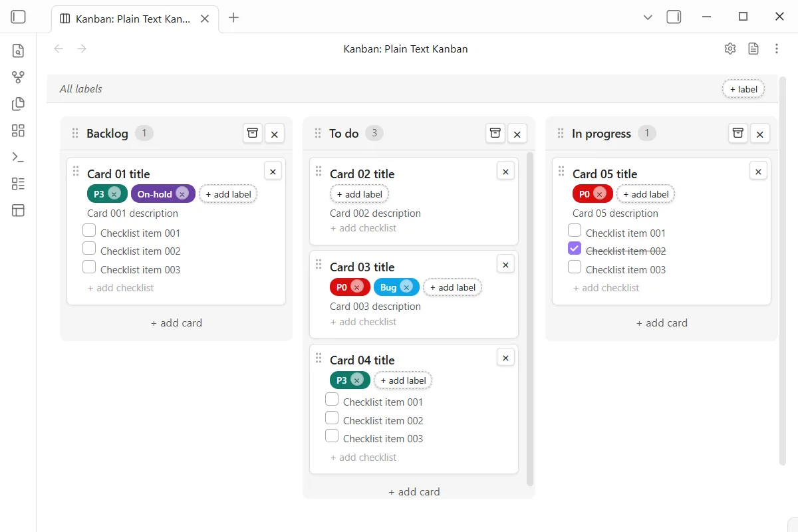
Task: Uncheck Card 05 Checklist item 002
Action: coord(575,249)
